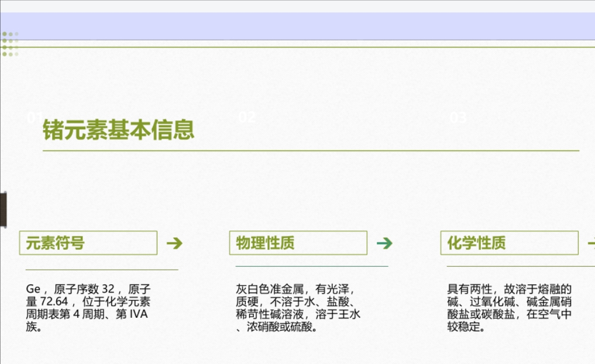Select the 化学性质 boxed heading
Image resolution: width=595 pixels, height=364 pixels.
pyautogui.click(x=508, y=243)
